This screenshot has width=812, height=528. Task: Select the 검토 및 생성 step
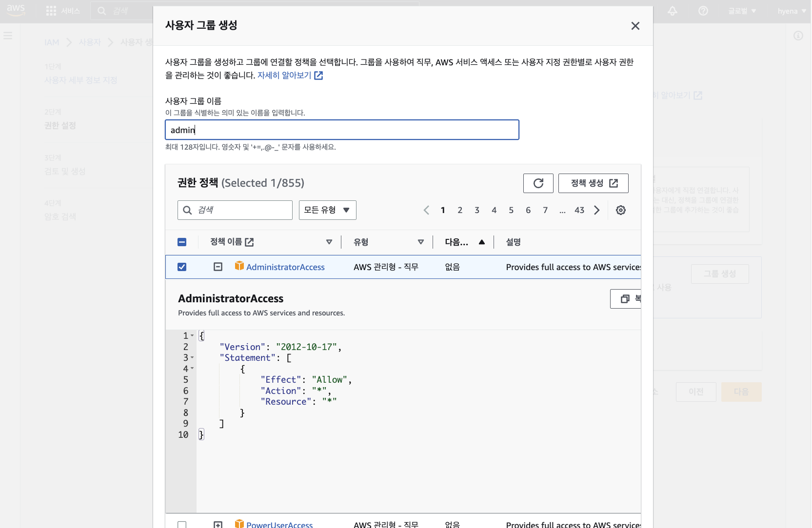click(x=65, y=172)
